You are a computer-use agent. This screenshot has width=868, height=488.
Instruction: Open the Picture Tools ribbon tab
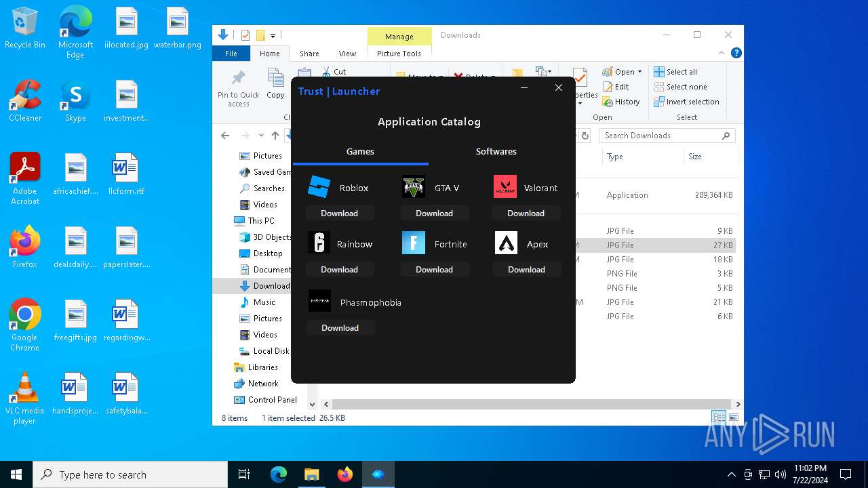coord(399,54)
